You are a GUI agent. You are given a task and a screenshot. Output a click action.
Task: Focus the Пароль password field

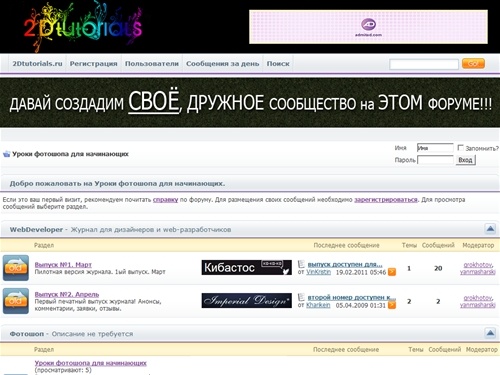(435, 160)
